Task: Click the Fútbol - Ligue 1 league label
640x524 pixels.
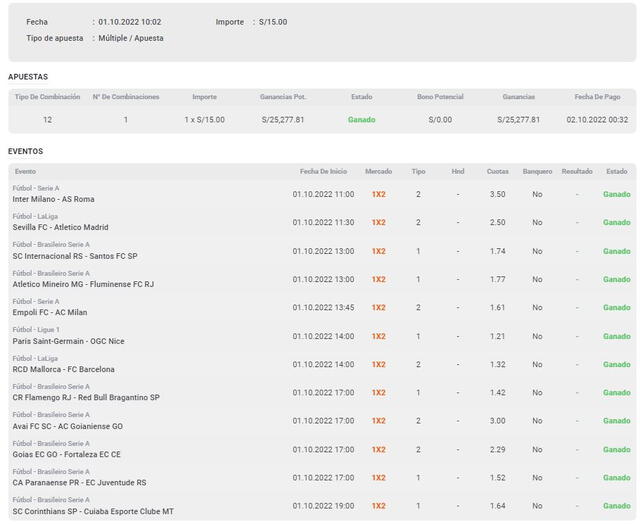Action: point(36,329)
